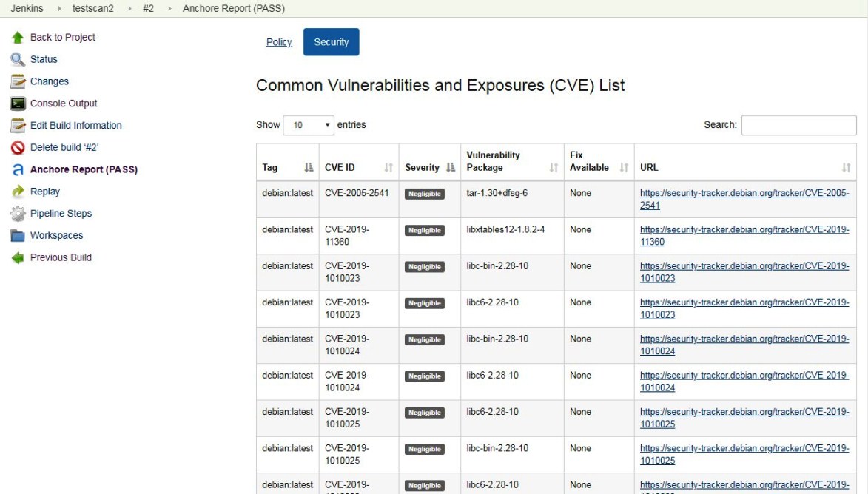The image size is (868, 494).
Task: Open the Show entries dropdown
Action: 310,124
